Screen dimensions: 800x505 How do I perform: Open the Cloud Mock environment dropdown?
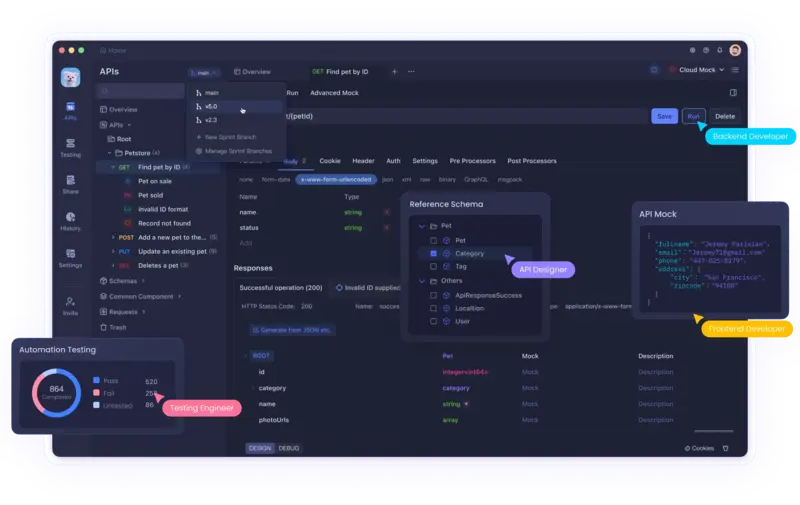[697, 70]
